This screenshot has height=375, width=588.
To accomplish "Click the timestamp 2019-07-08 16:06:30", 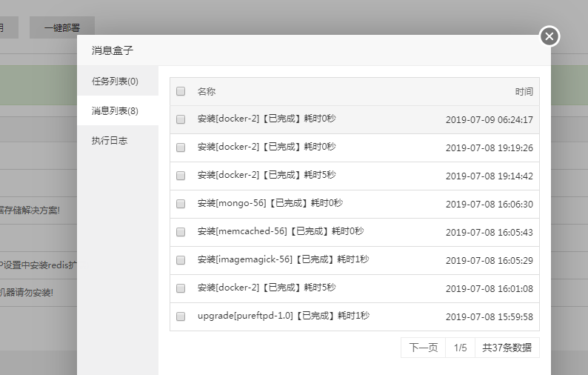I will pos(489,205).
